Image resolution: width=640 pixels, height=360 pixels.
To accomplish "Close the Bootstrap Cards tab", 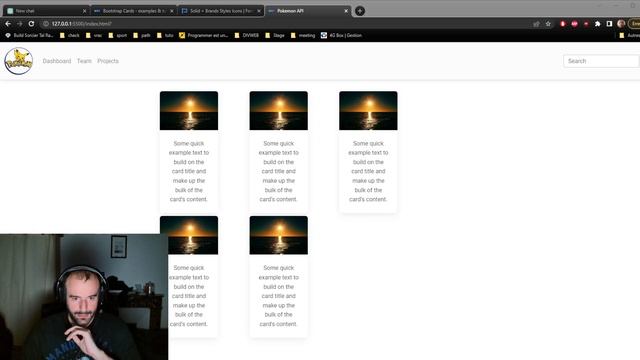I will (x=172, y=11).
